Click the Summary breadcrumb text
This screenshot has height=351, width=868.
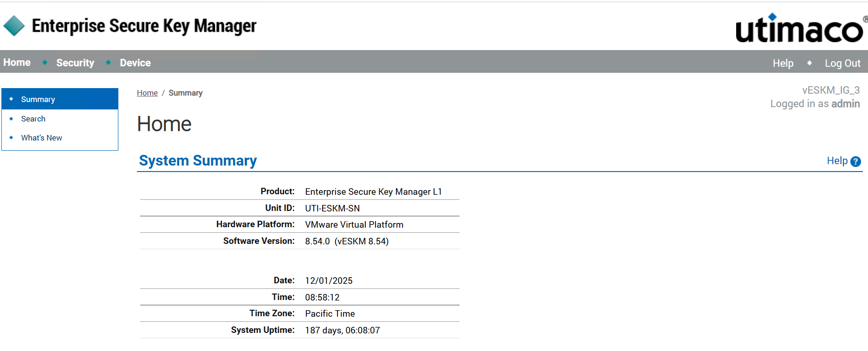point(185,93)
